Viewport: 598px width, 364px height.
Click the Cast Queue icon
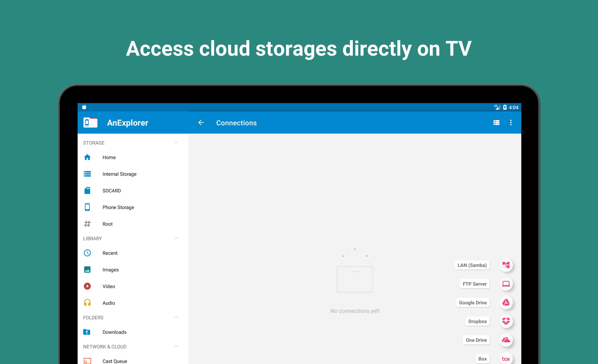[x=87, y=361]
